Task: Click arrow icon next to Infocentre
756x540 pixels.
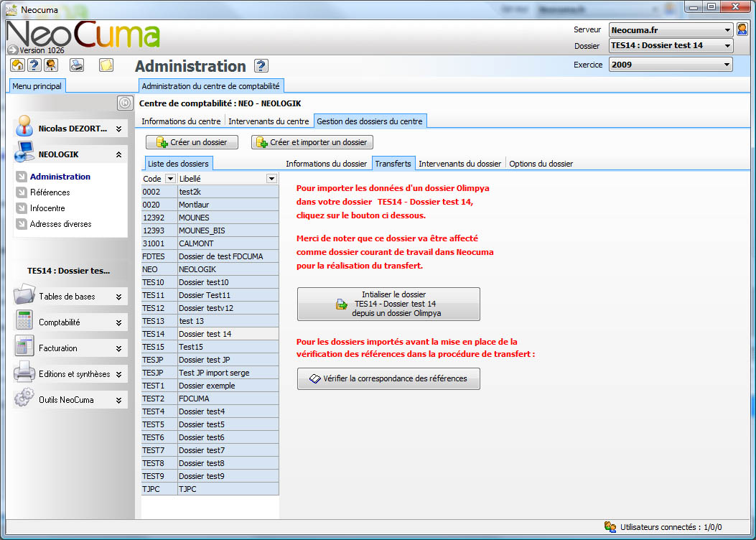Action: 22,208
